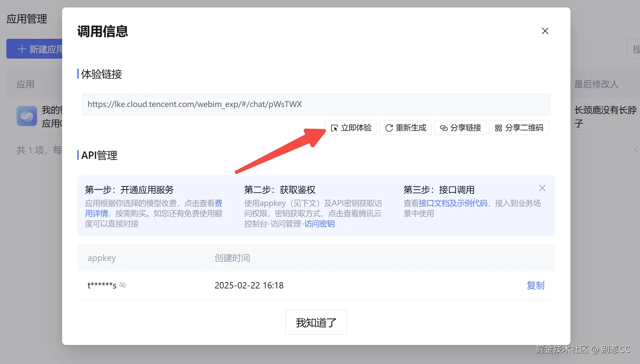Click the appkey column header
The image size is (640, 364).
[102, 258]
